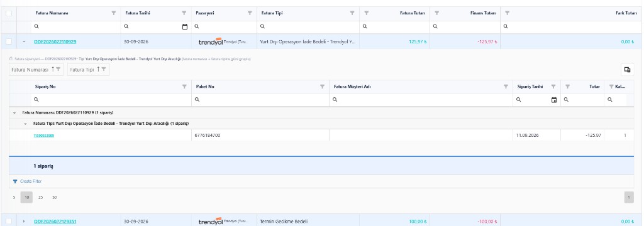Open calendar picker in Sipariş Tarihi filter

tap(554, 100)
